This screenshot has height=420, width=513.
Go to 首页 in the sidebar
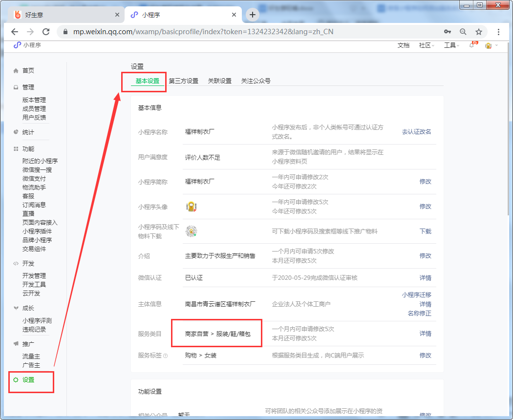(28, 71)
